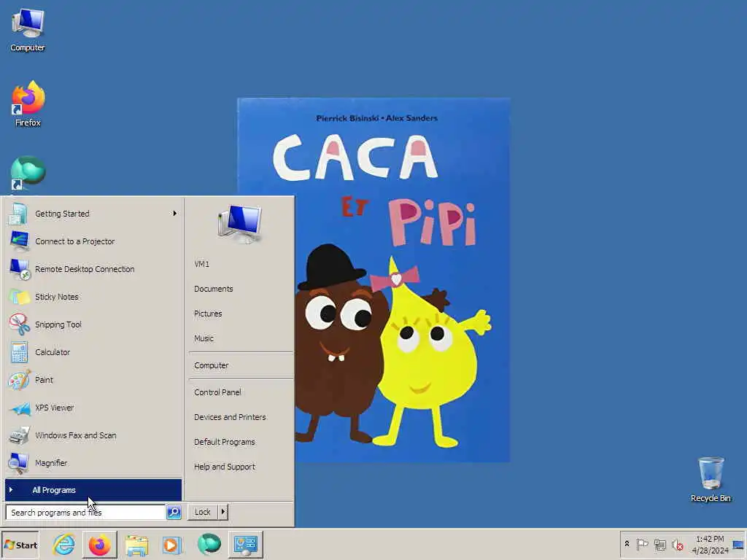Launch Remote Desktop Connection icon

20,269
